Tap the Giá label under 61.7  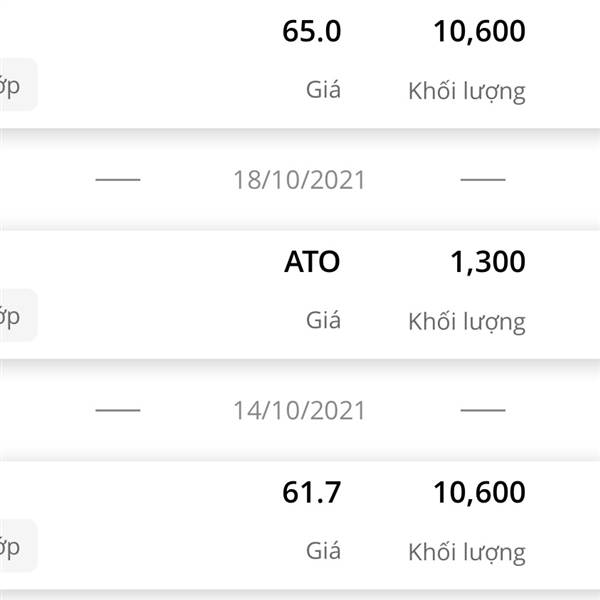[323, 551]
